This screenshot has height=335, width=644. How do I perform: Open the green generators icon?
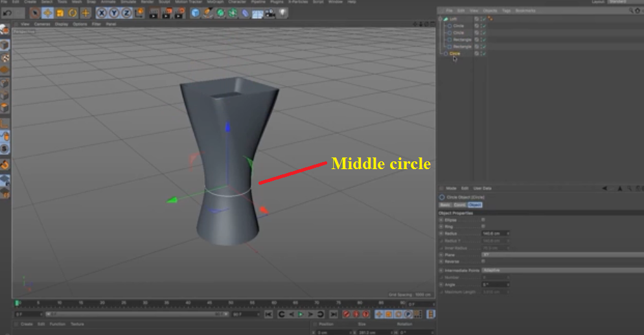pos(220,13)
